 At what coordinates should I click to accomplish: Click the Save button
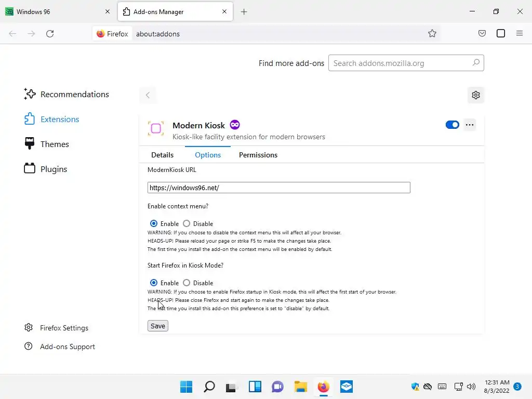coord(158,326)
